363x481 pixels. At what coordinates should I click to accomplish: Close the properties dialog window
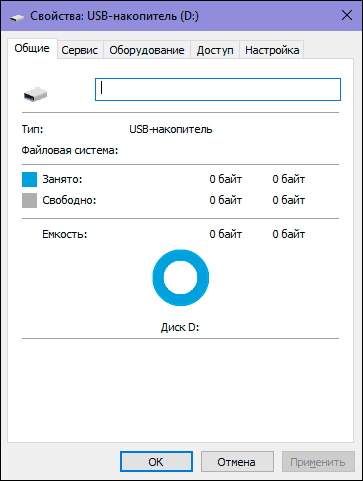(347, 15)
